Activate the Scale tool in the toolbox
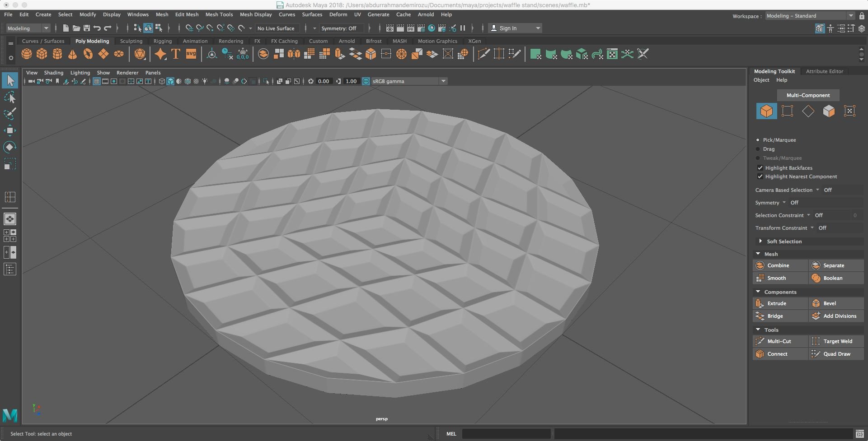Screen dimensions: 868x441 tap(10, 163)
